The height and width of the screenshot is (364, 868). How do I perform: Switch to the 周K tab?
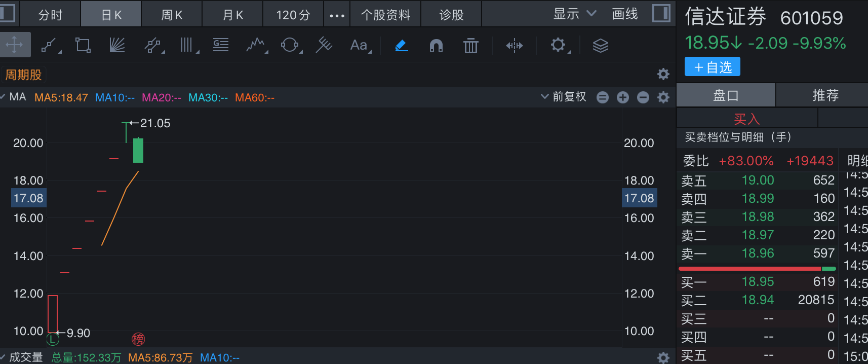172,15
